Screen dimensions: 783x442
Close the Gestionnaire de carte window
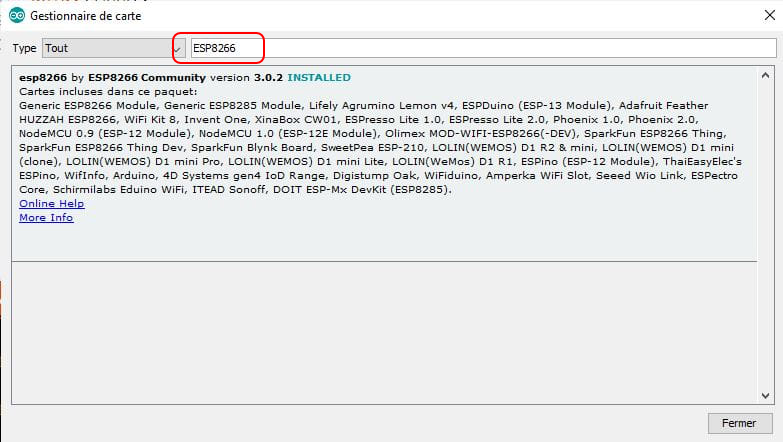tap(770, 15)
